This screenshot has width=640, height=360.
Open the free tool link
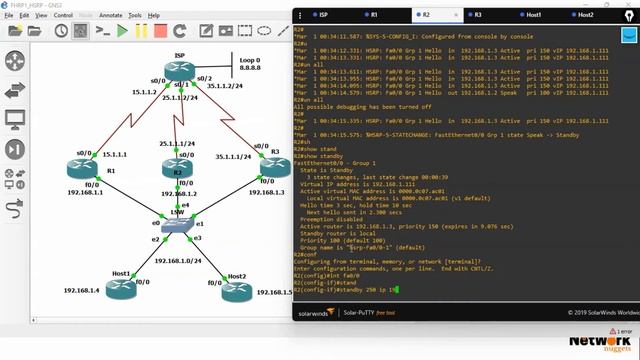click(385, 313)
